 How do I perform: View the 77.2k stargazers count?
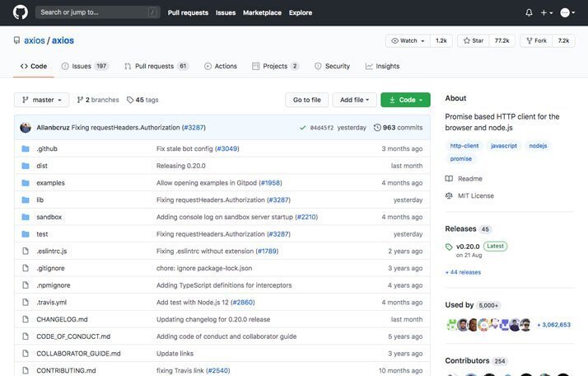pyautogui.click(x=502, y=40)
